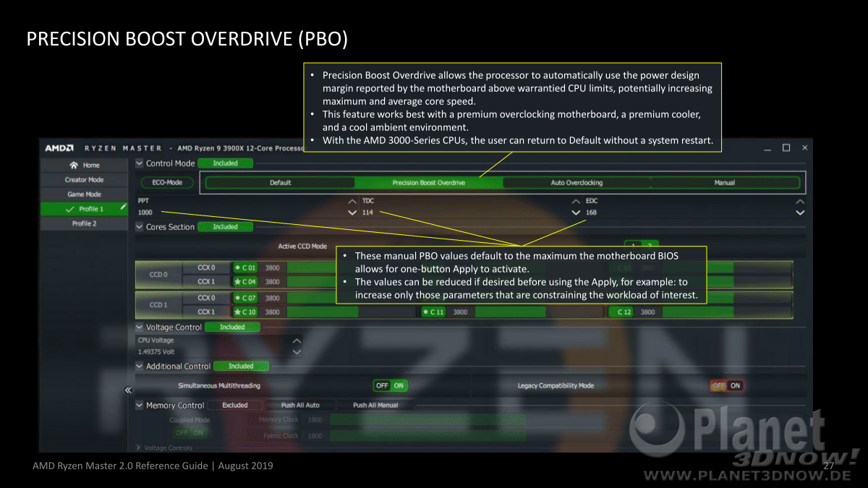Select core C 04 star icon
868x488 pixels.
point(237,282)
